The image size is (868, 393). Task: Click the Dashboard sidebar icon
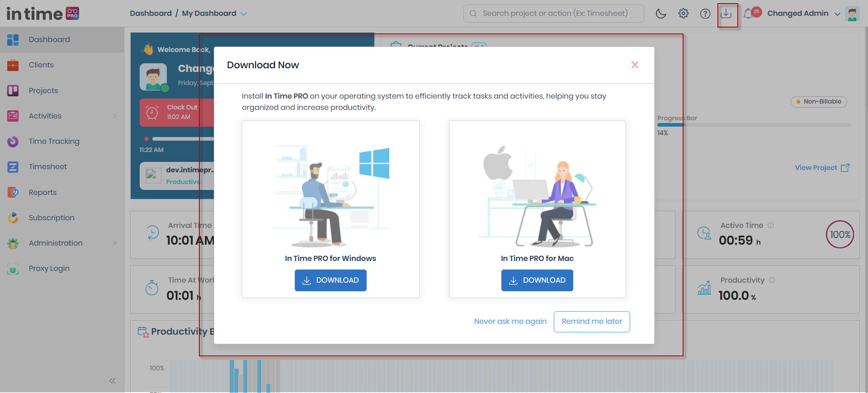13,40
